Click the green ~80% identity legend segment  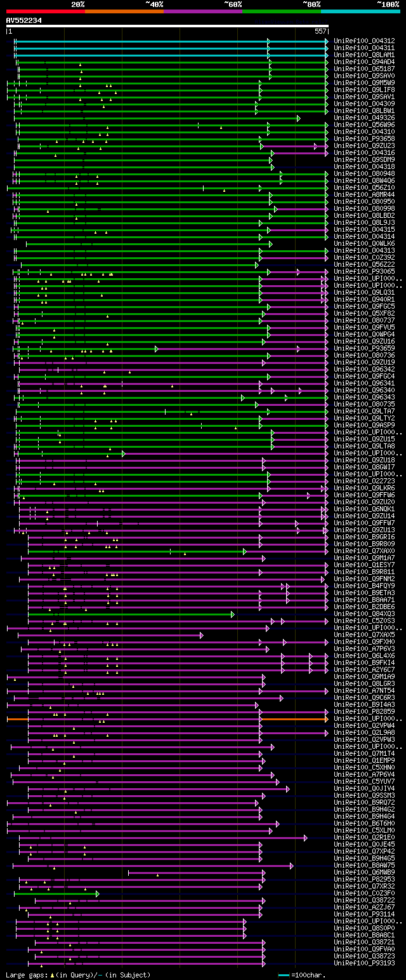pyautogui.click(x=282, y=11)
